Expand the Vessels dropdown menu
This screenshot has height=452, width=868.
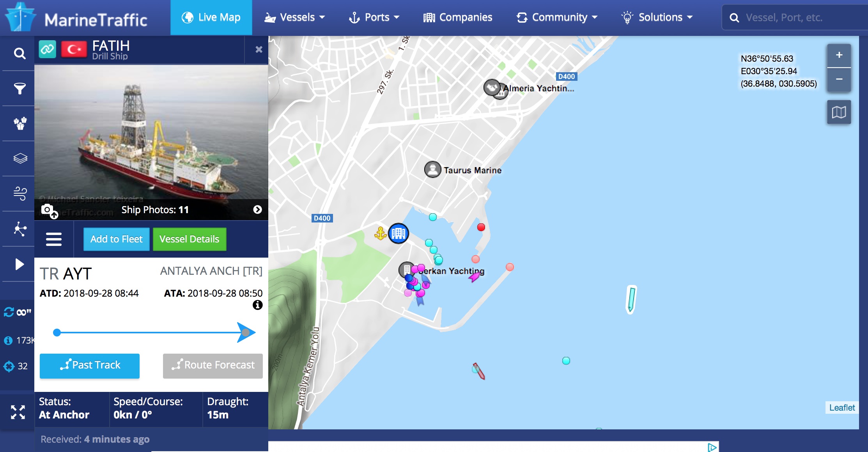295,18
